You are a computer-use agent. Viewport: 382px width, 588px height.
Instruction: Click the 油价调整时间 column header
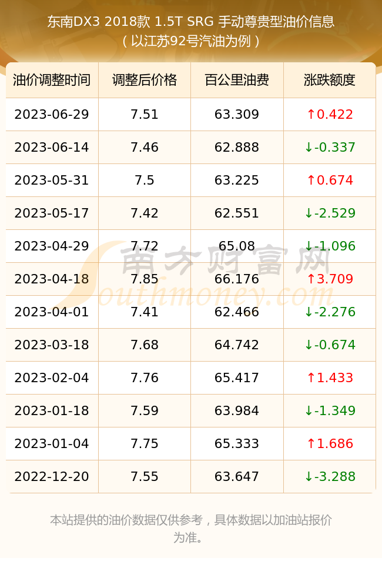coord(52,80)
